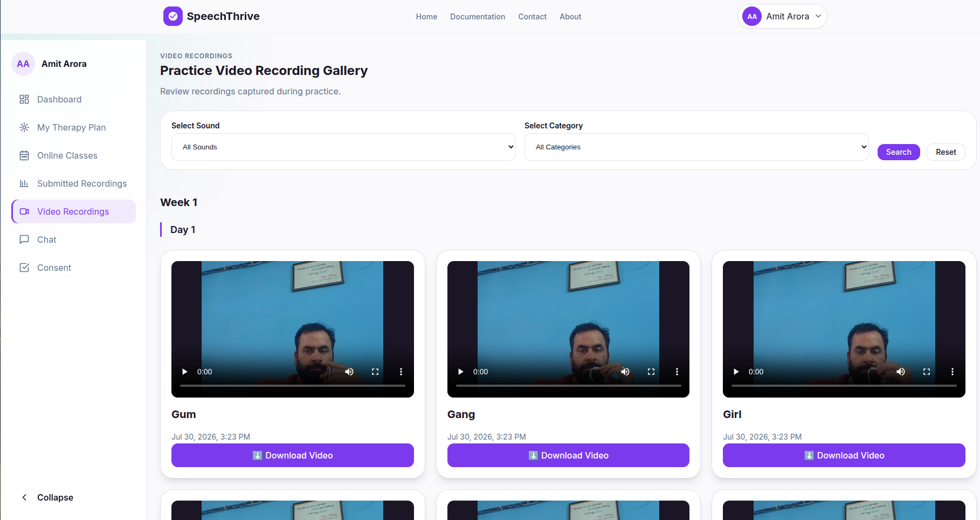Image resolution: width=980 pixels, height=520 pixels.
Task: Seek on the Girl video progress bar
Action: coord(844,386)
